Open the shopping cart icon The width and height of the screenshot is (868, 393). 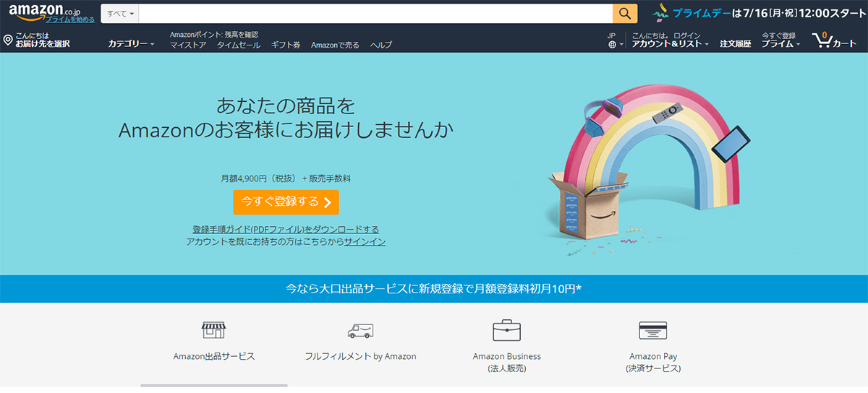[x=821, y=40]
